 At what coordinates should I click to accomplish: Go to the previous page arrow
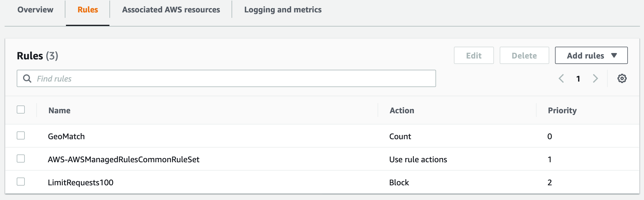click(x=561, y=78)
